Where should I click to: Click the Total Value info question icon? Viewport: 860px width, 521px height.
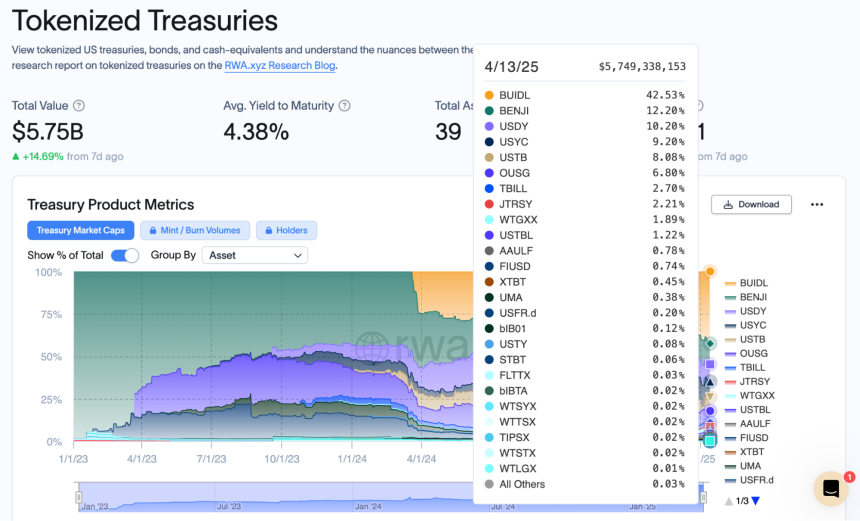coord(79,105)
